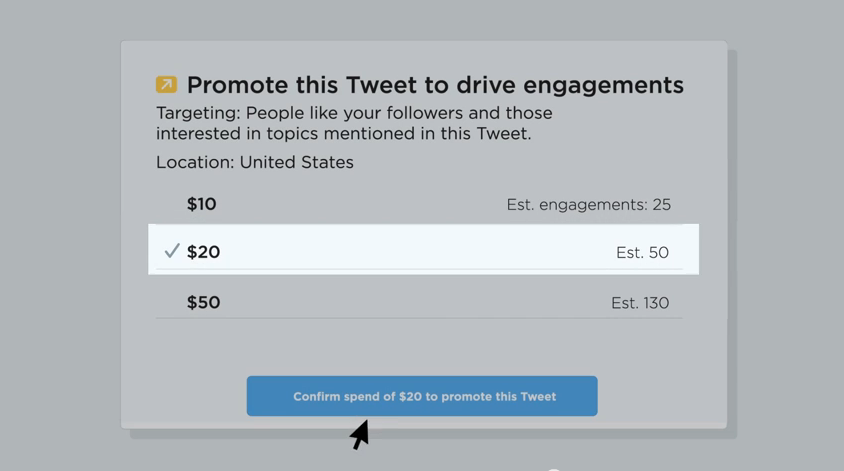
Task: Click the 'Est. 130' estimate label
Action: pos(640,303)
